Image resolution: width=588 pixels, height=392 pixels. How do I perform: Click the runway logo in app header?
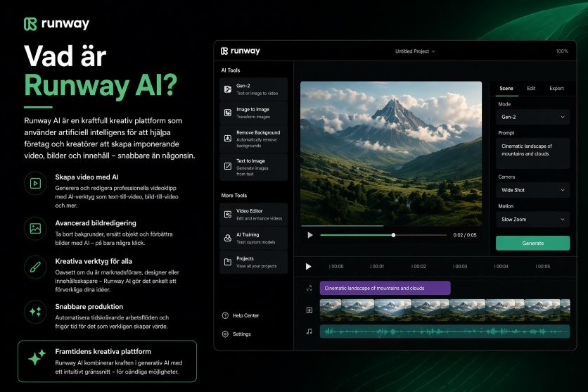pyautogui.click(x=241, y=51)
